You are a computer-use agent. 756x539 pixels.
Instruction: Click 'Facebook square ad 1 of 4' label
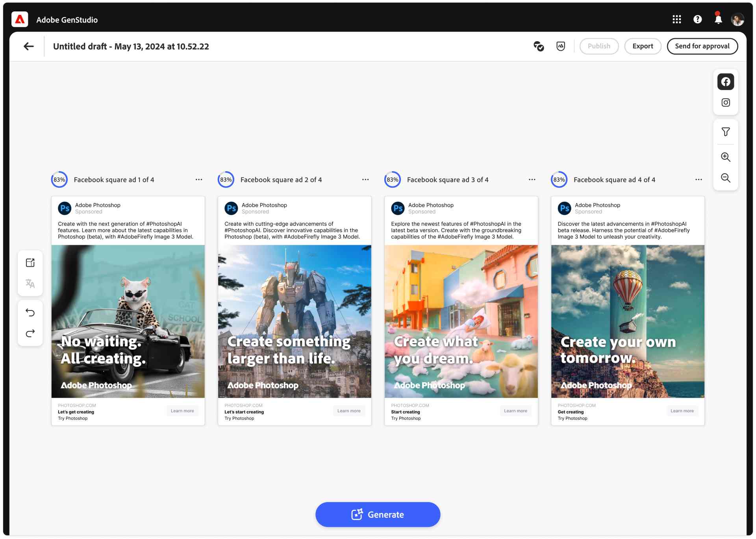[x=114, y=180]
